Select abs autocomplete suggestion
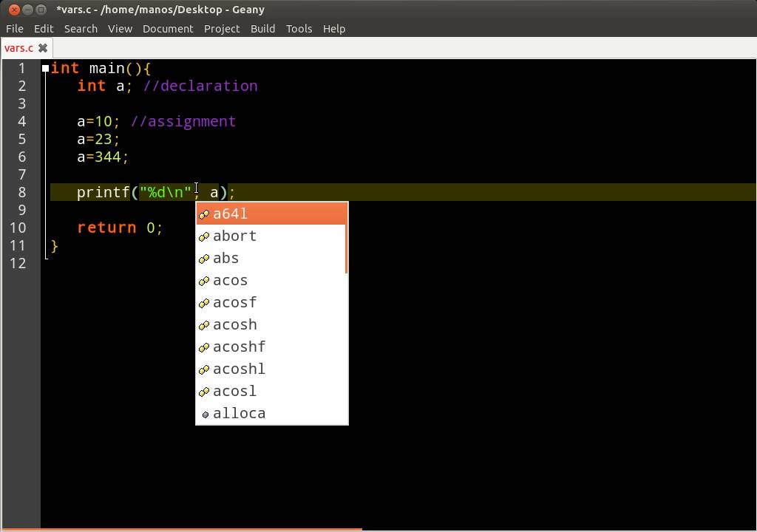 272,259
